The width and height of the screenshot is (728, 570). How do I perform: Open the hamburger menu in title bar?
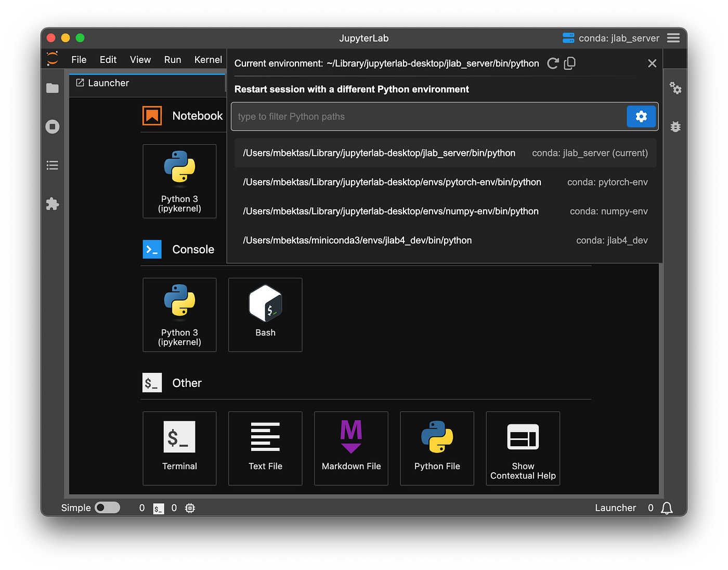click(x=673, y=38)
